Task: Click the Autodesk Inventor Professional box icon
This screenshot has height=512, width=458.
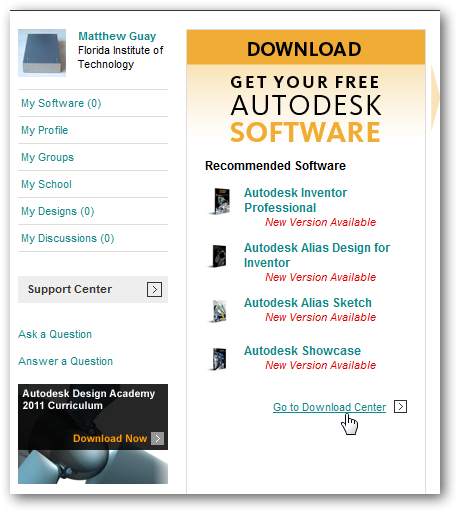Action: pyautogui.click(x=220, y=201)
